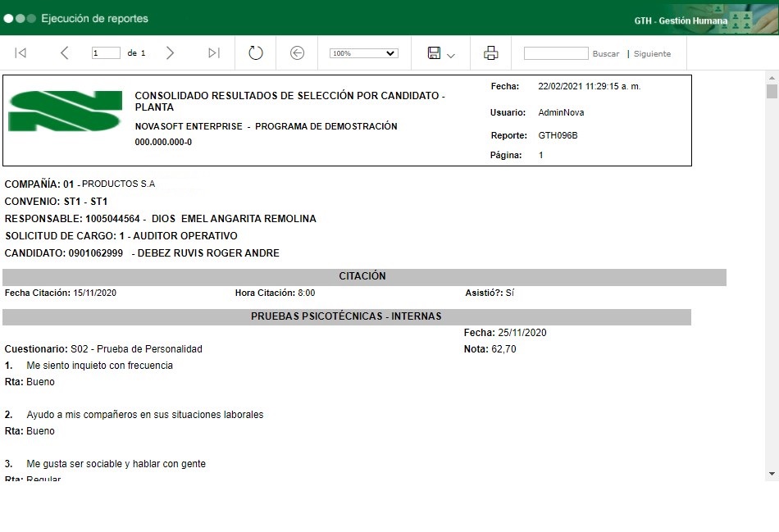The width and height of the screenshot is (779, 532).
Task: Refresh the report with circular arrow
Action: point(255,52)
